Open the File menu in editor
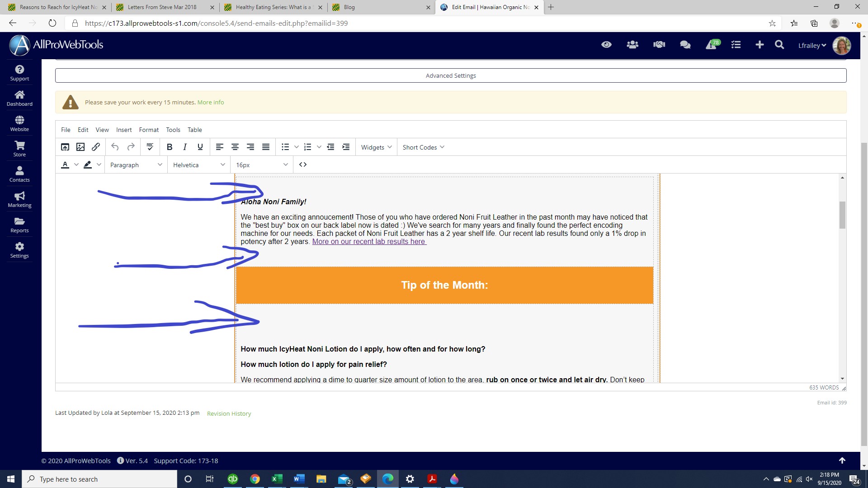 pos(66,130)
